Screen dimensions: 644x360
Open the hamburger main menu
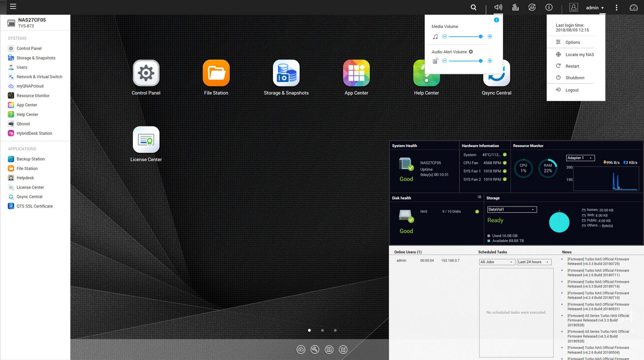click(13, 6)
